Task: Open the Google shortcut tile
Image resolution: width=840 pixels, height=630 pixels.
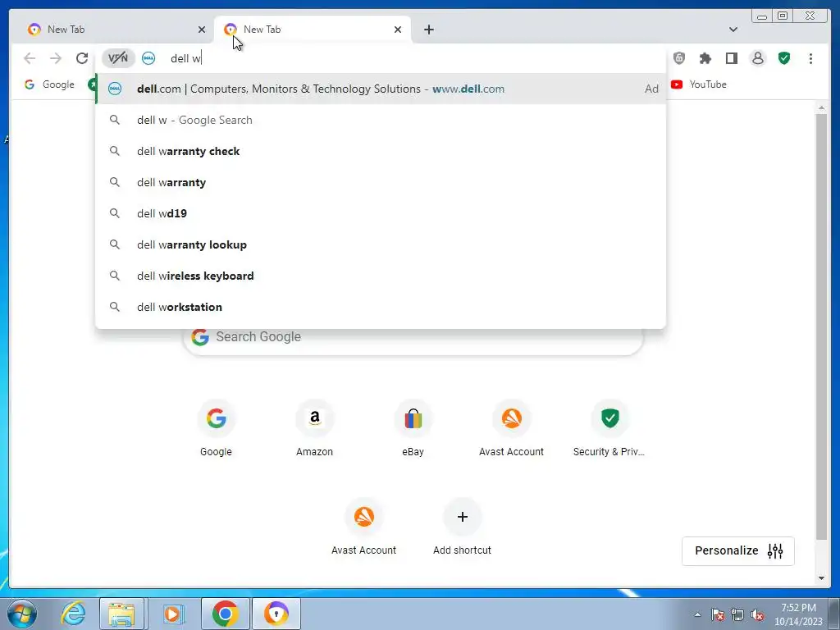Action: coord(216,428)
